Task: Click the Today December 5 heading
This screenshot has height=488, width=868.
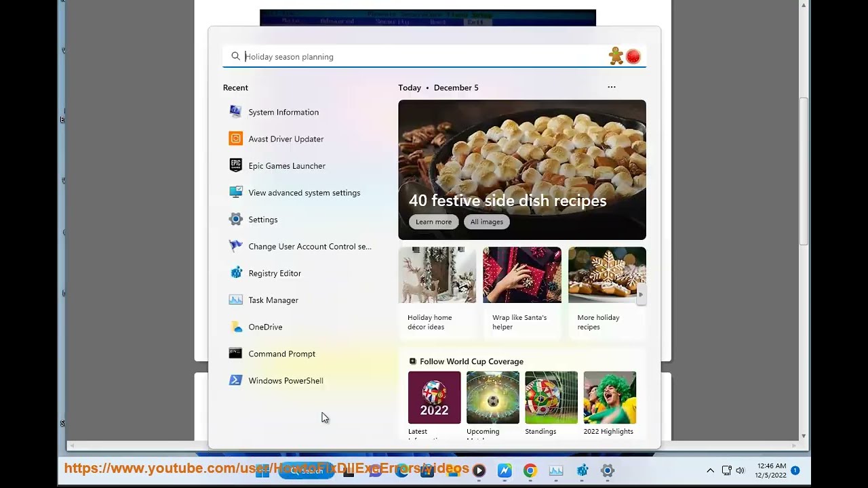Action: point(438,87)
